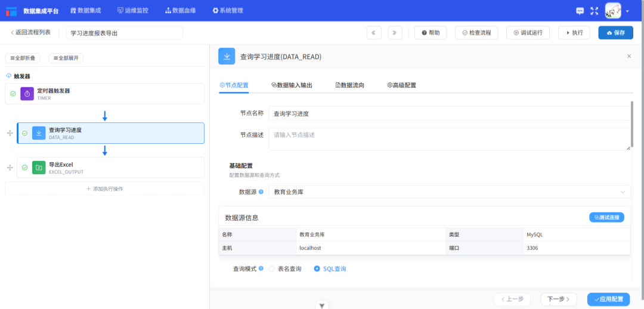Image resolution: width=644 pixels, height=309 pixels.
Task: Click the 节点名称 input field
Action: tap(450, 113)
